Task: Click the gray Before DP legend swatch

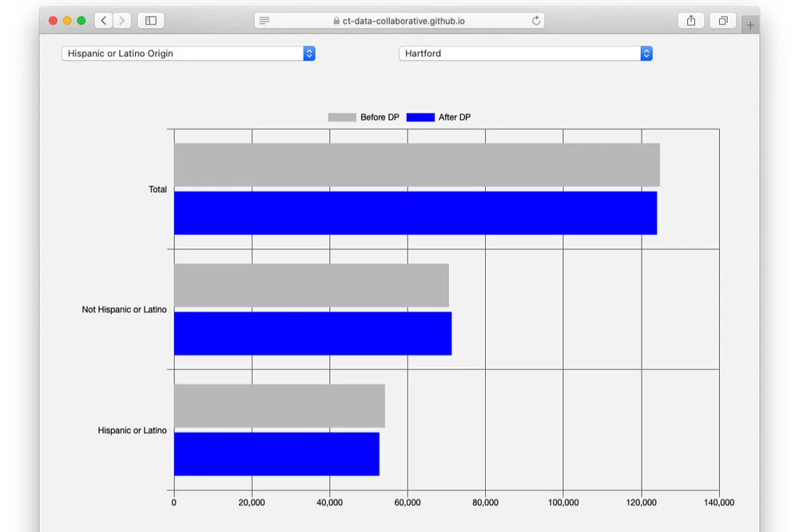Action: coord(341,117)
